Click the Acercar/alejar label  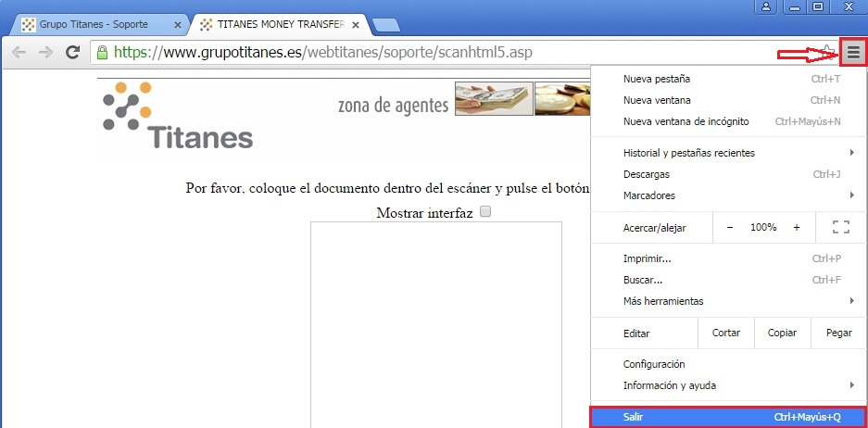pos(655,228)
